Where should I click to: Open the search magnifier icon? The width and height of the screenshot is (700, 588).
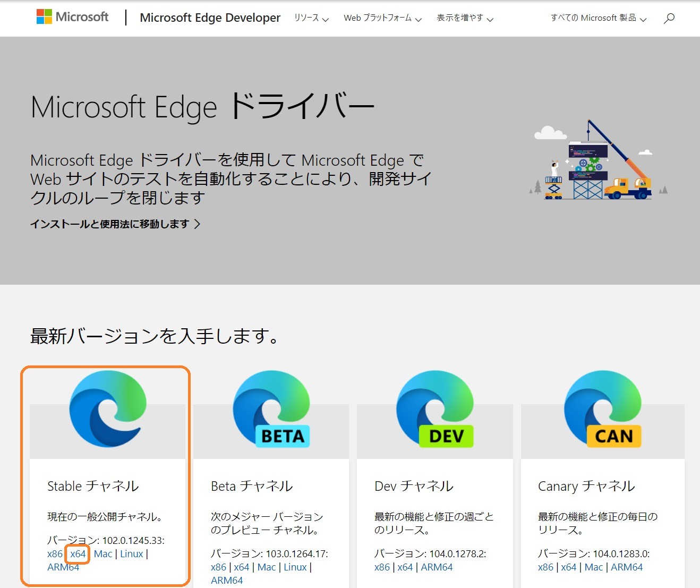coord(669,19)
